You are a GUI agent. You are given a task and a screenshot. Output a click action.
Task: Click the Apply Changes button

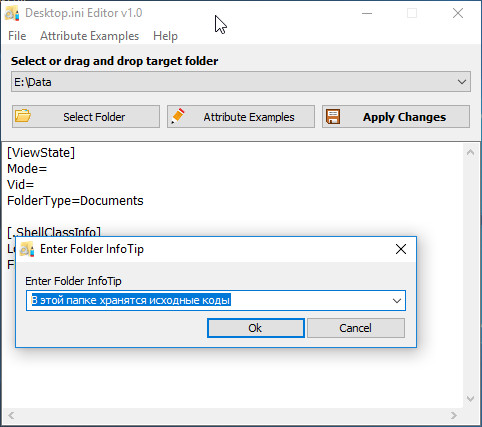point(396,117)
